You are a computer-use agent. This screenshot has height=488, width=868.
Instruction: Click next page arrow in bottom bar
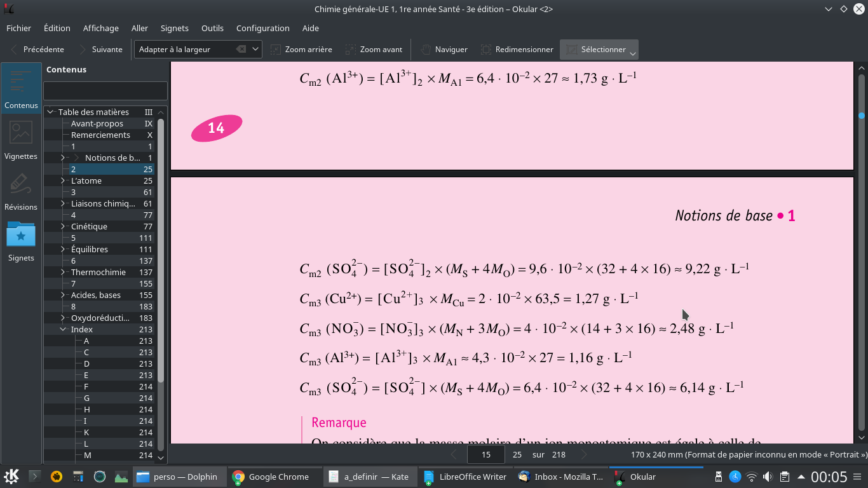tap(584, 454)
